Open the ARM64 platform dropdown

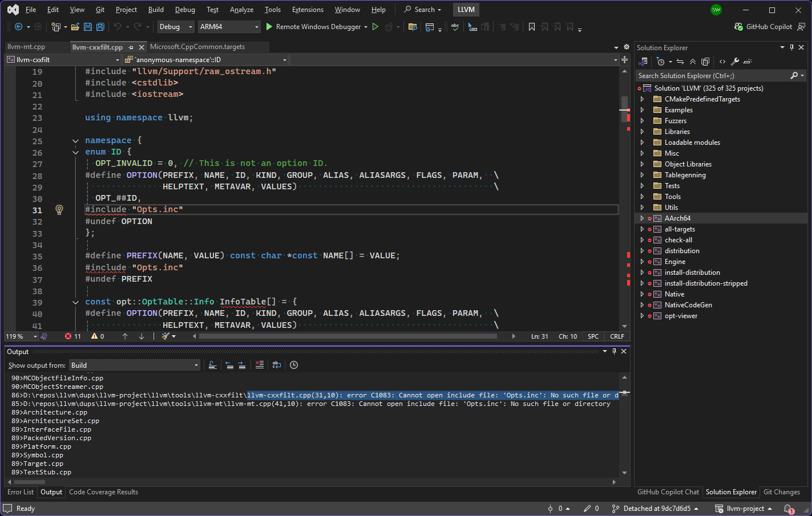pyautogui.click(x=229, y=27)
